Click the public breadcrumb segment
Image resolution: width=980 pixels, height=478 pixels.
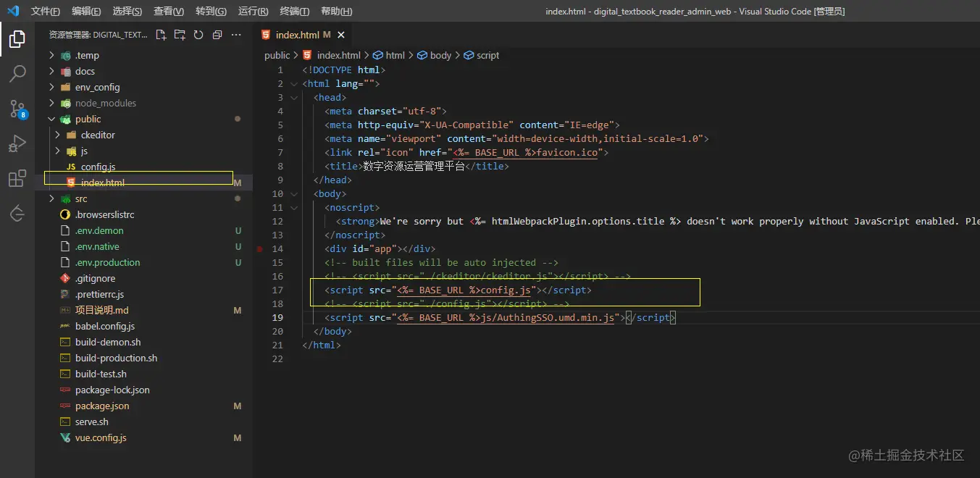[277, 55]
